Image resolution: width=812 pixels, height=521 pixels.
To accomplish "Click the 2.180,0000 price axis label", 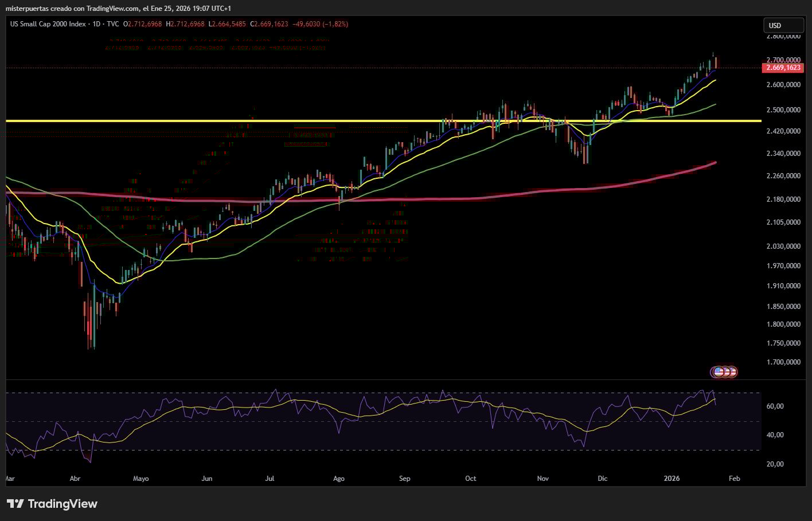I will [x=783, y=199].
